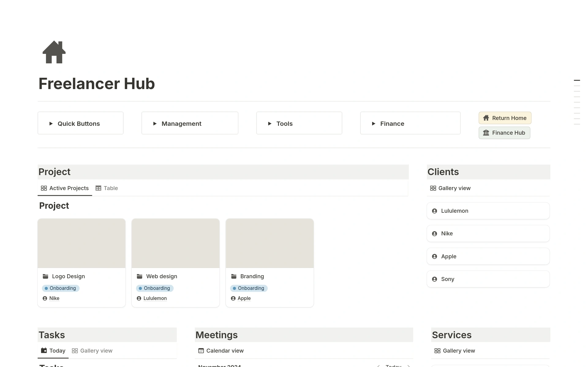Image resolution: width=588 pixels, height=367 pixels.
Task: Open the Finance Hub button
Action: point(504,133)
